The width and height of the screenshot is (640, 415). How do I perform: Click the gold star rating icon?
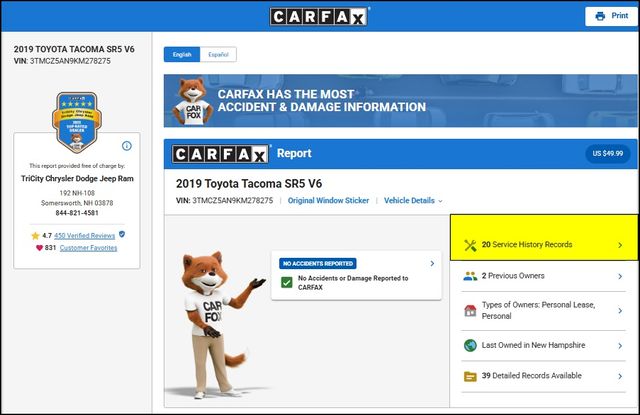(36, 235)
